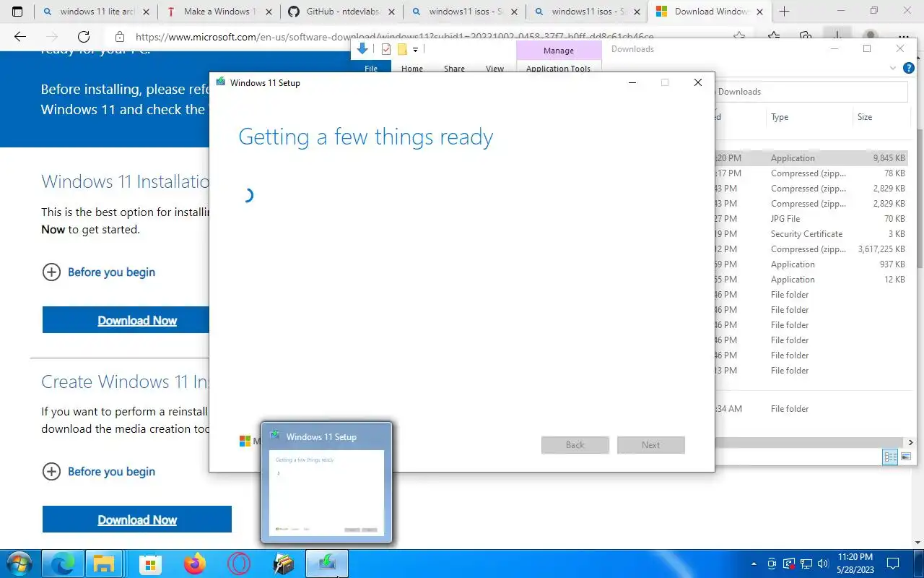Viewport: 924px width, 578px height.
Task: Open Windows Start button
Action: coord(19,564)
